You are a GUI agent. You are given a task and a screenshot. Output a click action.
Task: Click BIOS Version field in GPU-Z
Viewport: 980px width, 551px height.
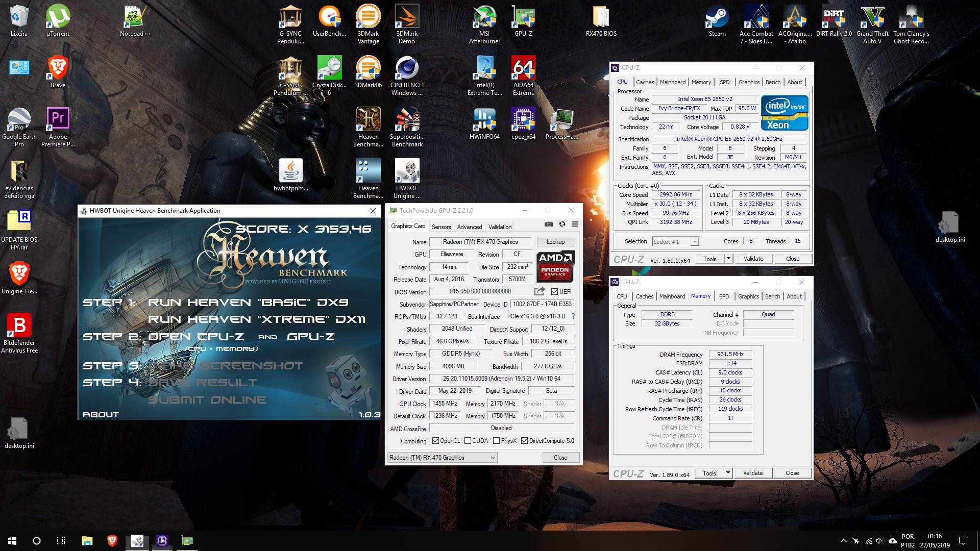(x=480, y=292)
